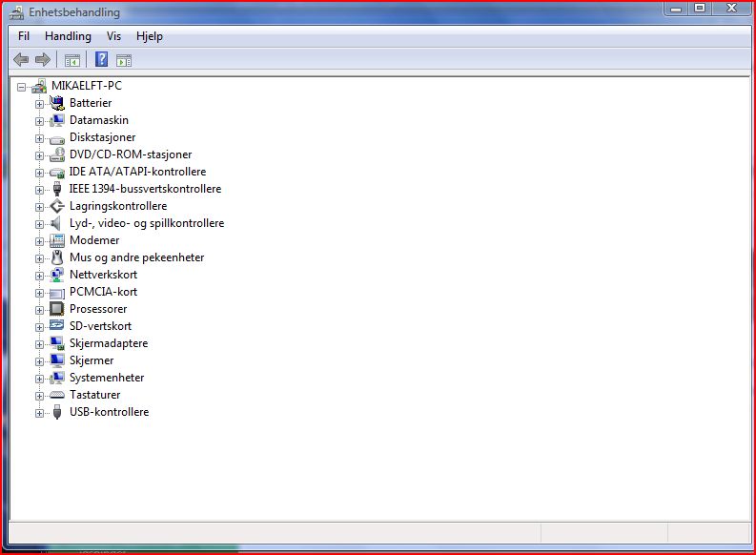Click the Prosessorer chip icon
This screenshot has width=756, height=555.
pos(57,309)
